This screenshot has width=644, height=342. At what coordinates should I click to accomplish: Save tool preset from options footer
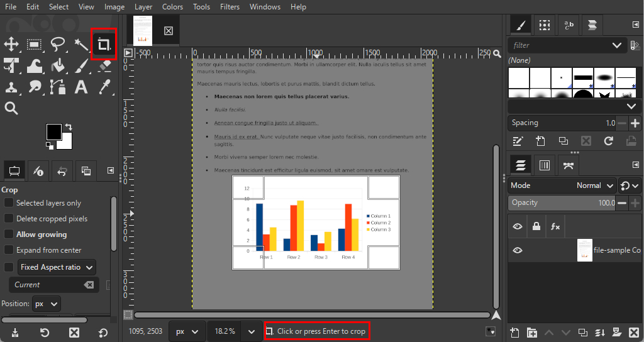click(15, 333)
